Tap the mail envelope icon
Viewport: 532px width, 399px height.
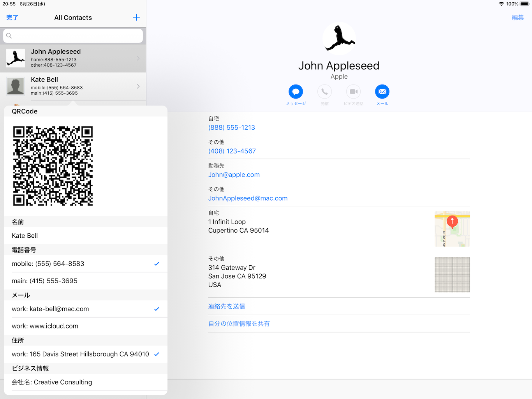(x=382, y=92)
